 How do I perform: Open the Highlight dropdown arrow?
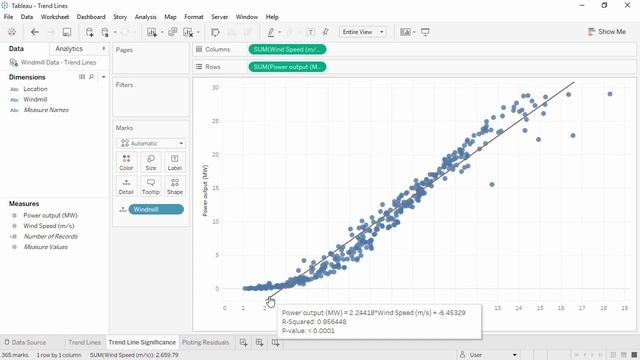coord(280,32)
